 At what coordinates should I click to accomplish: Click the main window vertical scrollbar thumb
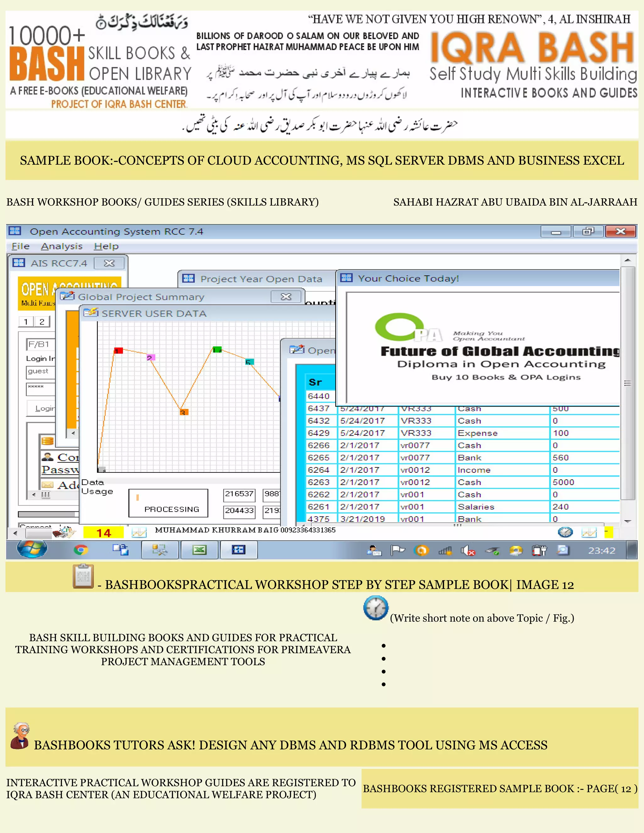[x=628, y=383]
